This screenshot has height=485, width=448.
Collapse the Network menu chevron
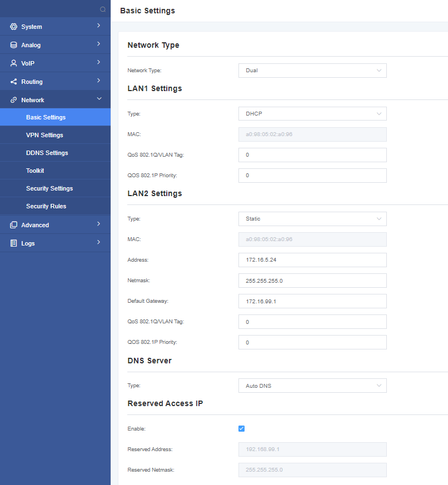click(99, 99)
